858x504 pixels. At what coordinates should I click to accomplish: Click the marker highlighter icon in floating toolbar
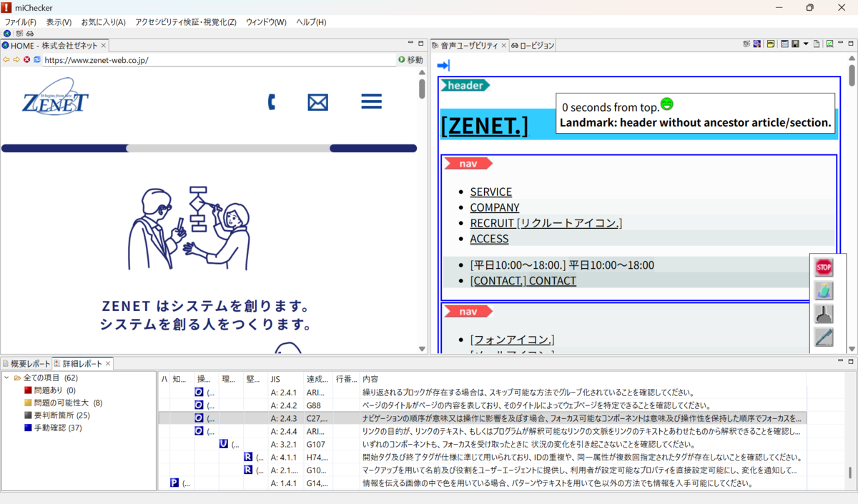click(x=824, y=290)
